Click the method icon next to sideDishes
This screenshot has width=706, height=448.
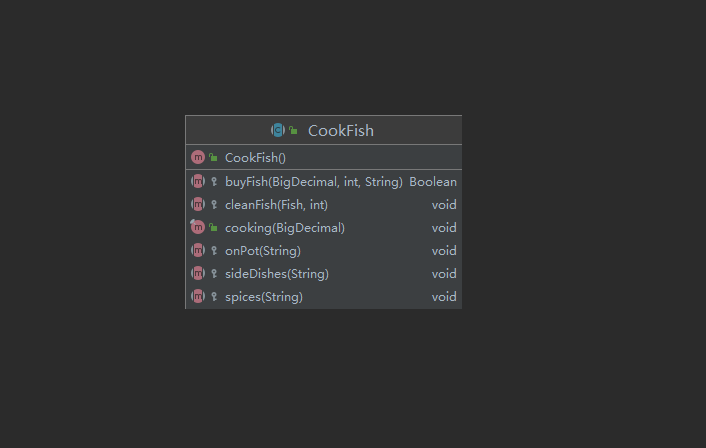coord(198,274)
